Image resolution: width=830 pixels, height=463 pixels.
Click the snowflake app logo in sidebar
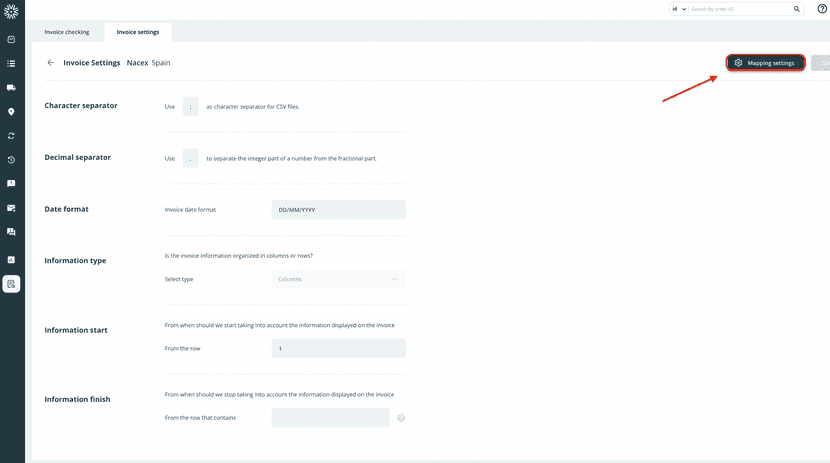coord(12,11)
